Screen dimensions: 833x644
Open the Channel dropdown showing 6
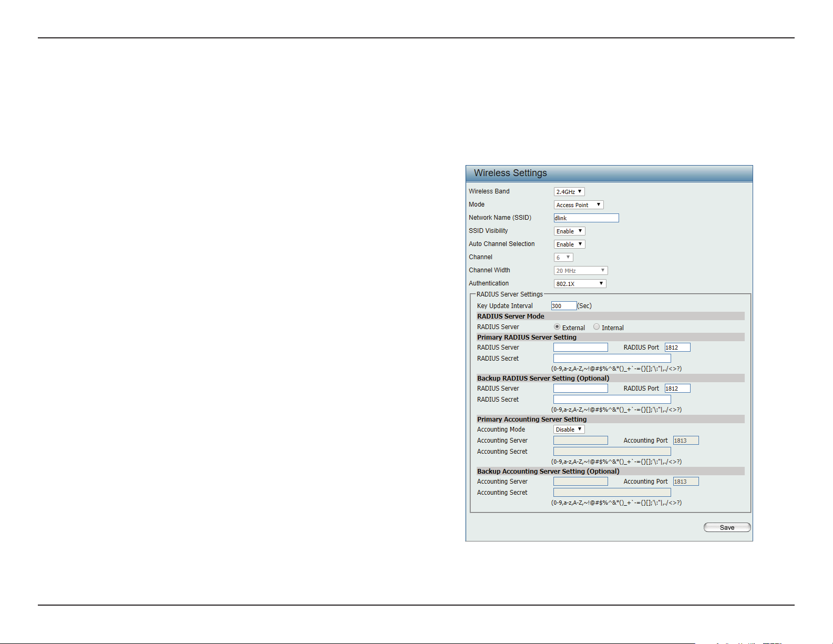[x=563, y=258]
